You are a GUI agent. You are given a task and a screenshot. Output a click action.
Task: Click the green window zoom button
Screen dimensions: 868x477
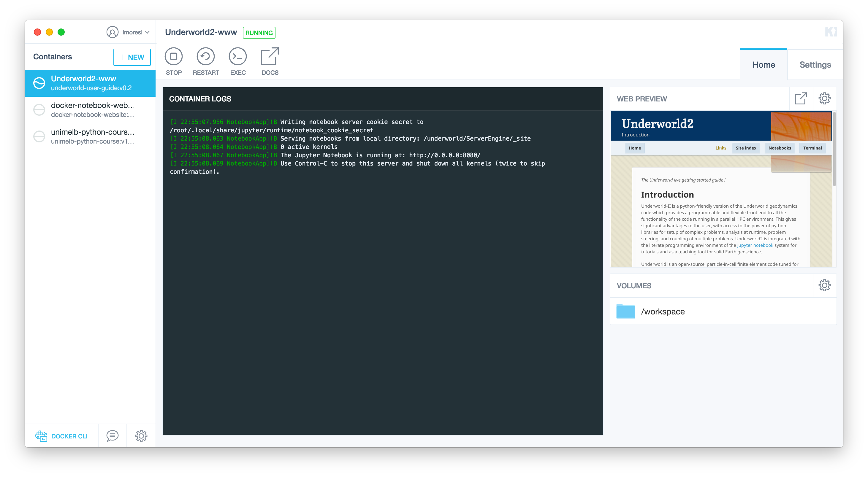coord(61,32)
